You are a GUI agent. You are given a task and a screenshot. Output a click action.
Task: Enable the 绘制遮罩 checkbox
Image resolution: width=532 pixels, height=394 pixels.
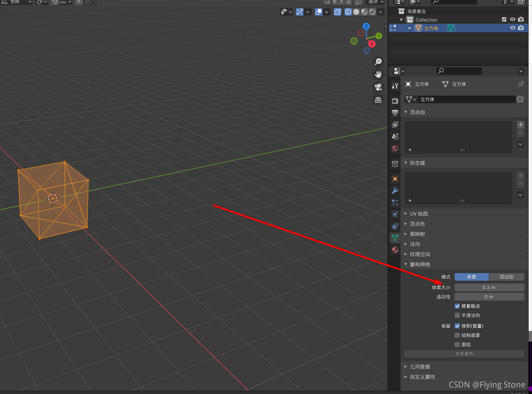click(457, 335)
